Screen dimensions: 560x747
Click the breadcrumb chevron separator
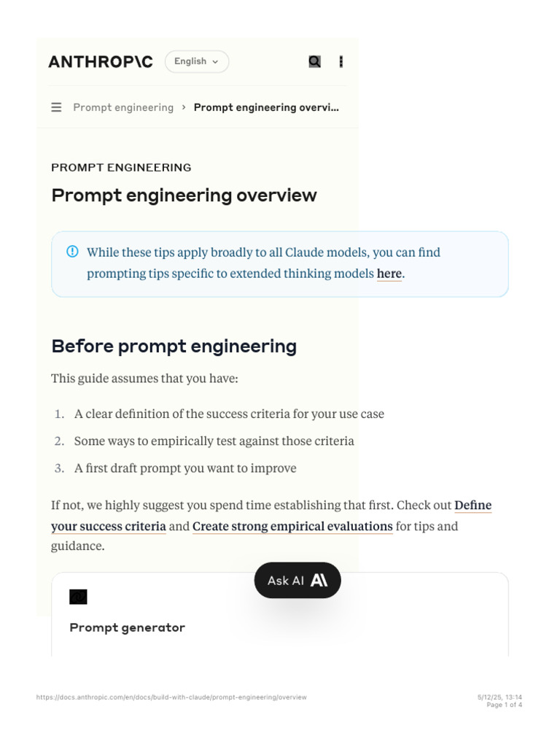pyautogui.click(x=184, y=107)
